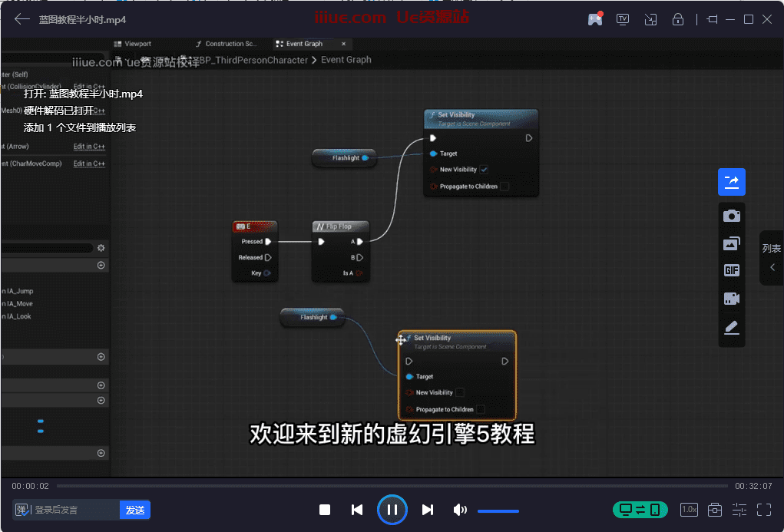The image size is (784, 532).
Task: Expand the 列表 playlist side panel
Action: [x=772, y=259]
